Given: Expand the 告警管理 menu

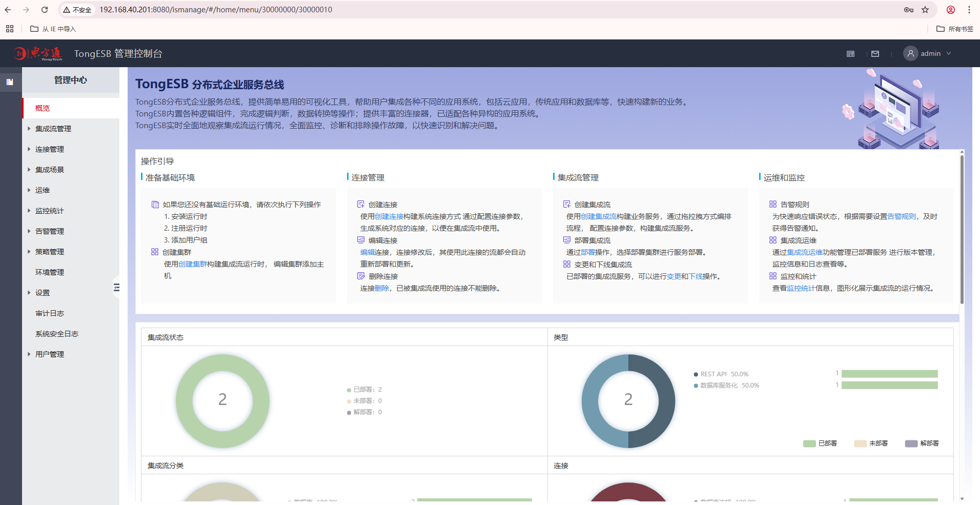Looking at the screenshot, I should click(71, 231).
